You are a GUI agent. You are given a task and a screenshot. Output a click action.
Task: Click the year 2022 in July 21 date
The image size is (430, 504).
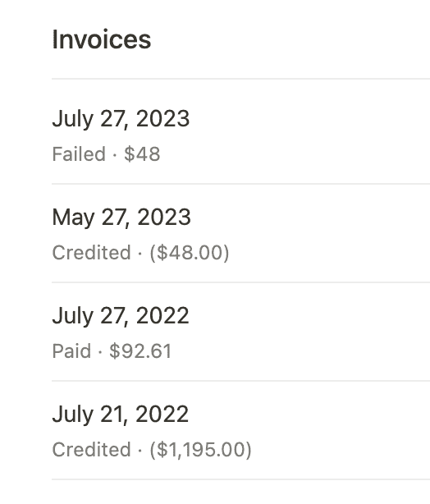point(162,414)
